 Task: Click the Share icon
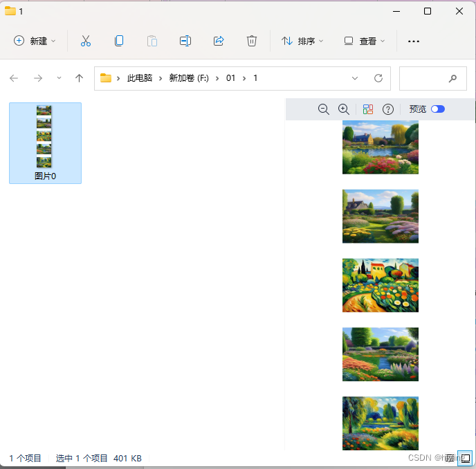point(219,41)
